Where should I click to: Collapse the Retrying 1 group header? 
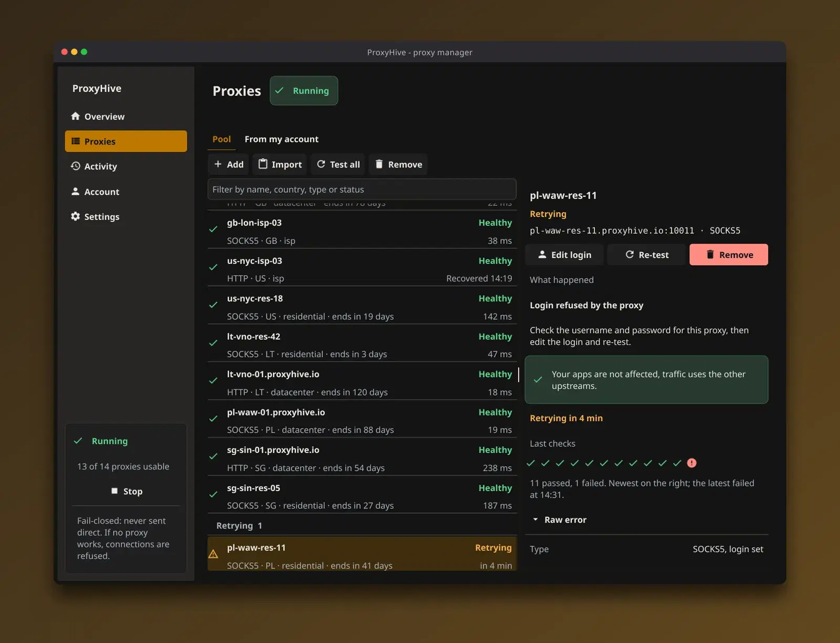click(362, 525)
